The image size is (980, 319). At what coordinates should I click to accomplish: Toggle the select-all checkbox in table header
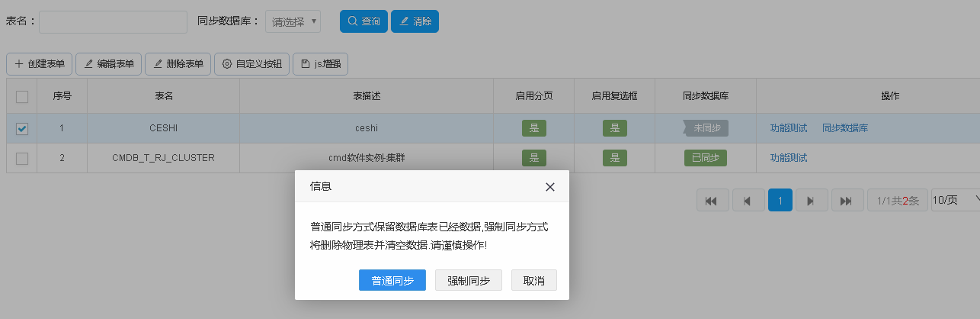22,97
